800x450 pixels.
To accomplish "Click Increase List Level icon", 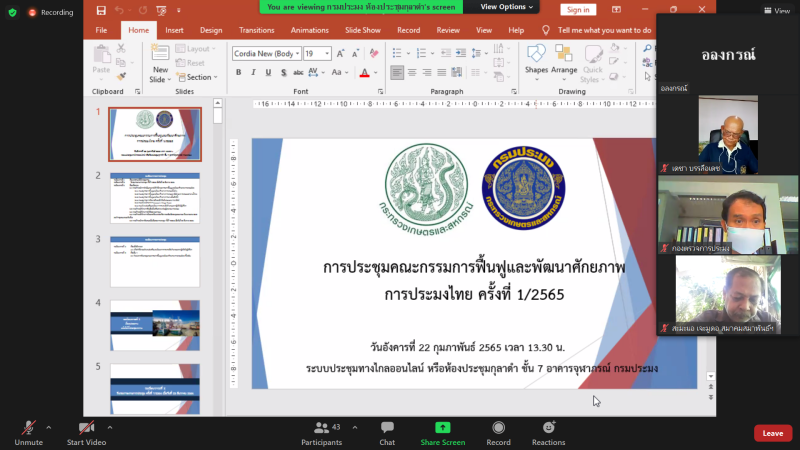I will [461, 53].
